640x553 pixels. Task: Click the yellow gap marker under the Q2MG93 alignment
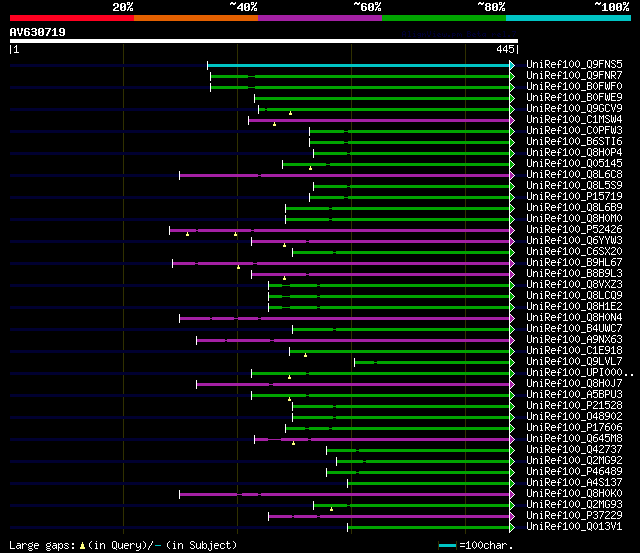coord(331,509)
